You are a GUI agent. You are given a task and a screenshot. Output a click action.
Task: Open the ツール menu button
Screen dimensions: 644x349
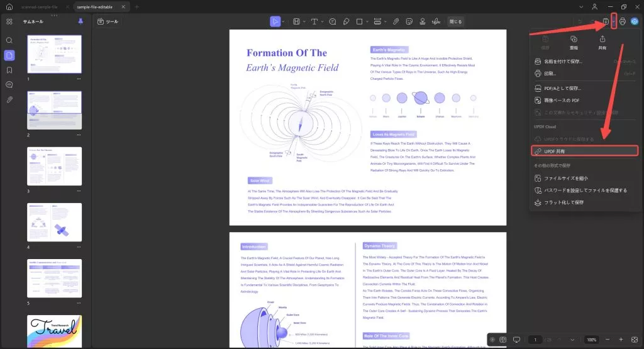click(x=108, y=21)
